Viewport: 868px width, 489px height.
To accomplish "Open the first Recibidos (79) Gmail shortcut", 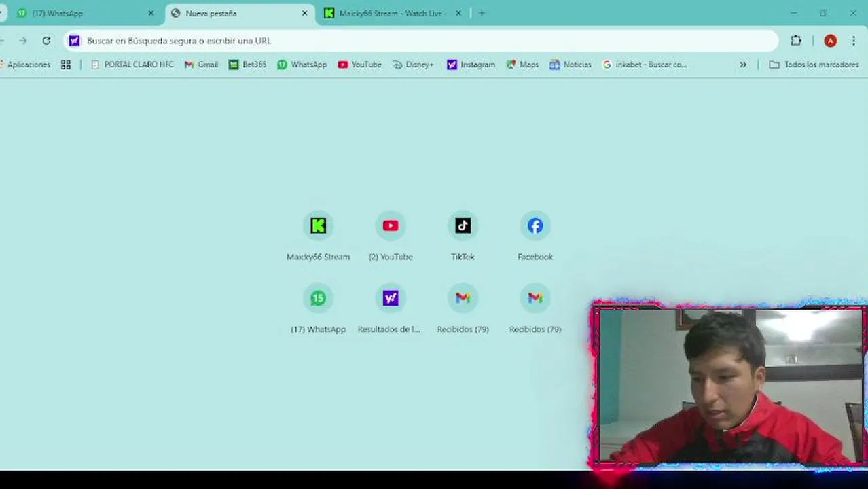I will click(x=463, y=308).
